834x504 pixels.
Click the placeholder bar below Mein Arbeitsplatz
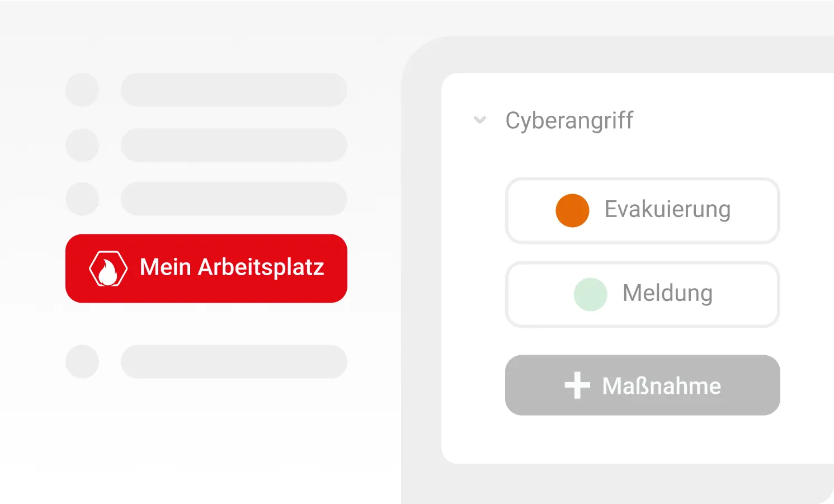pos(234,361)
